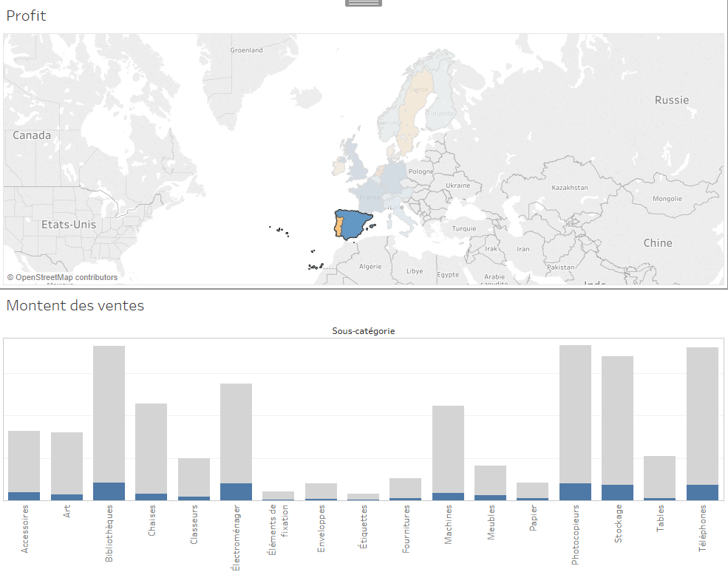Click Russie label on the map
The image size is (728, 572).
(x=671, y=99)
